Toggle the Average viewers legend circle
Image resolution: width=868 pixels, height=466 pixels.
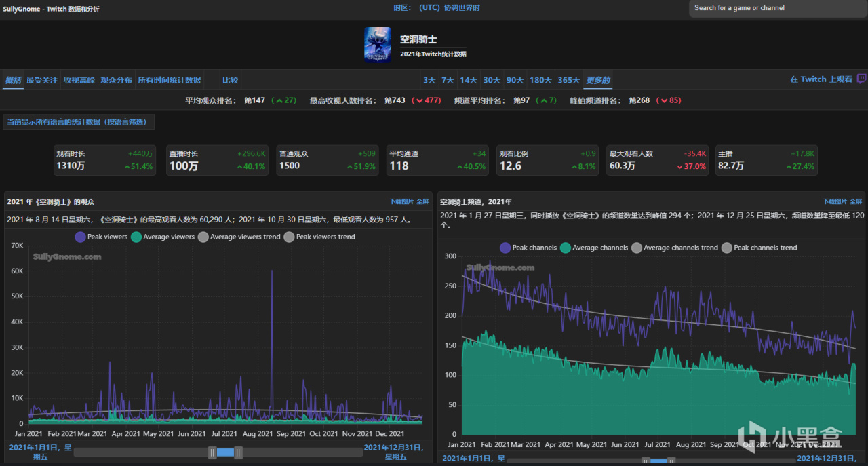[136, 237]
